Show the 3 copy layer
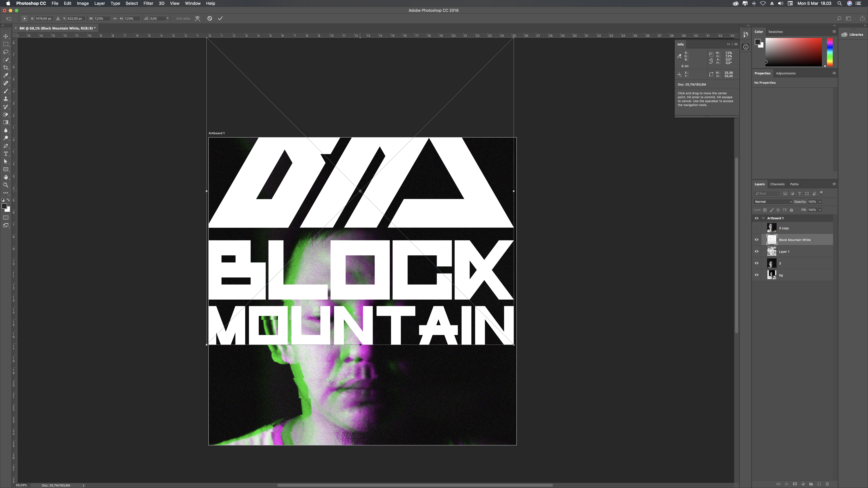This screenshot has width=868, height=488. (756, 228)
